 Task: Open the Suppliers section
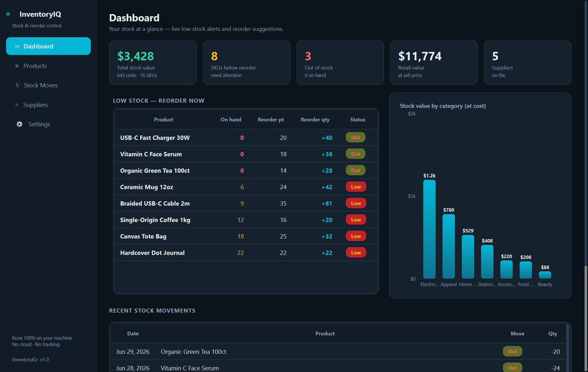tap(48, 105)
